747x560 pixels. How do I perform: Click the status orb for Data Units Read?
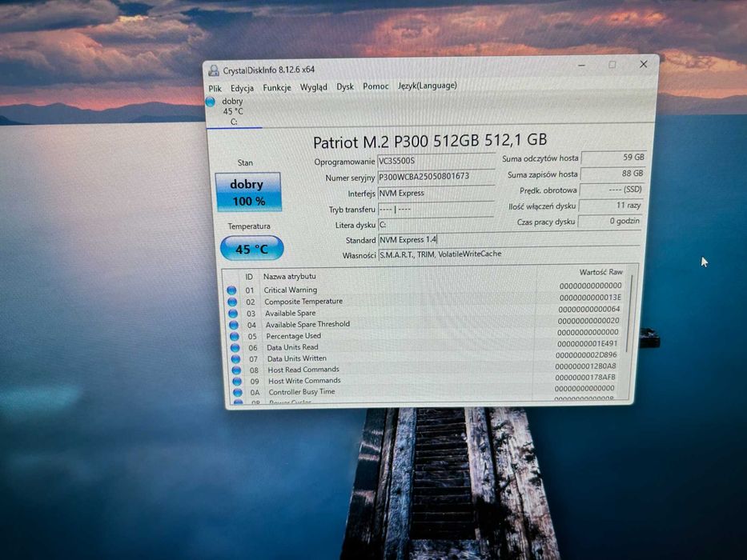click(235, 348)
